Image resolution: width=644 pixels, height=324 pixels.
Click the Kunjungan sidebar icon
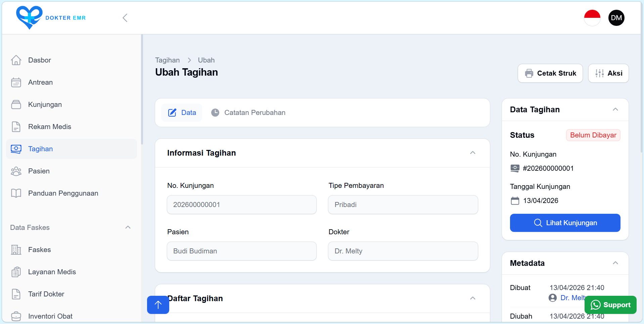(16, 105)
